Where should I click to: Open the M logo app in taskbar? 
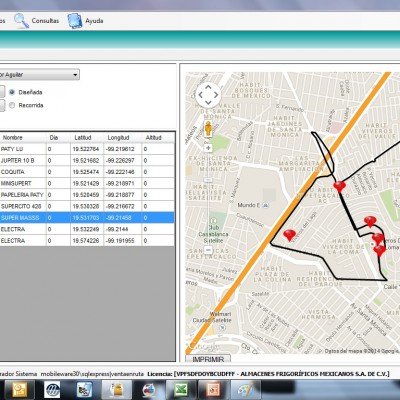coord(52,390)
